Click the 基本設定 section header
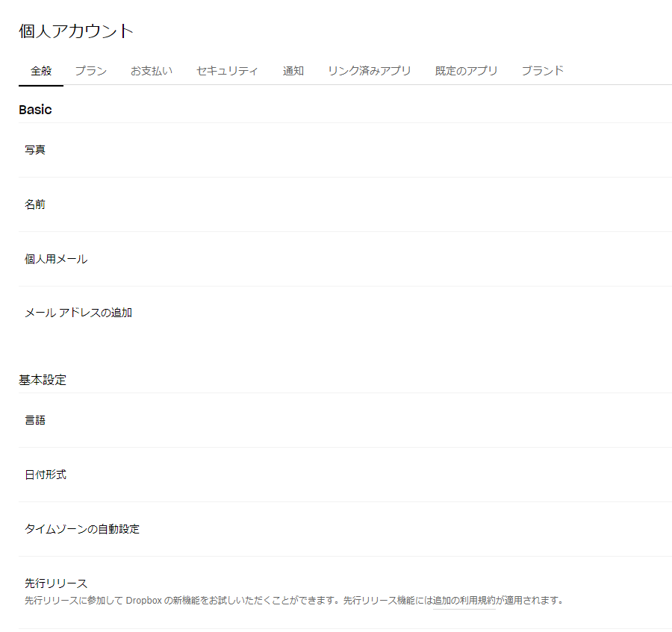The width and height of the screenshot is (672, 632). tap(42, 380)
